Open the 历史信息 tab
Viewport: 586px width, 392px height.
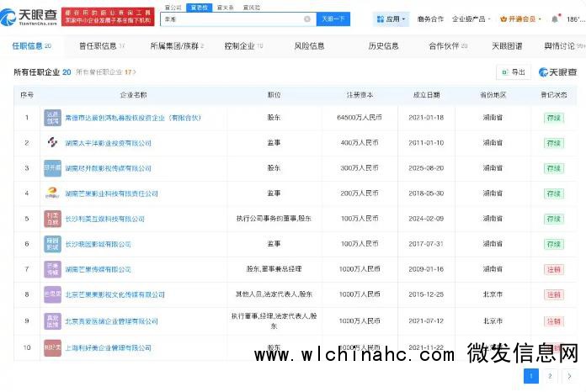point(383,46)
